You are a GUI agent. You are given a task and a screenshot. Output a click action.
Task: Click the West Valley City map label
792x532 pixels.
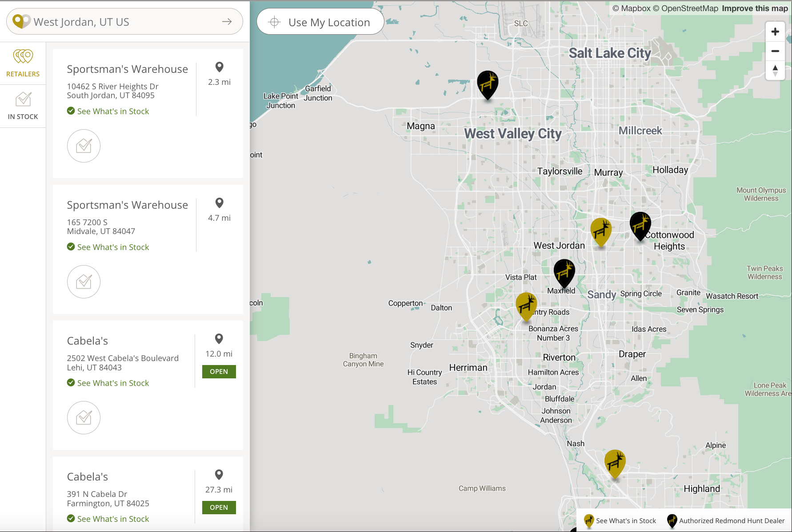click(x=513, y=134)
